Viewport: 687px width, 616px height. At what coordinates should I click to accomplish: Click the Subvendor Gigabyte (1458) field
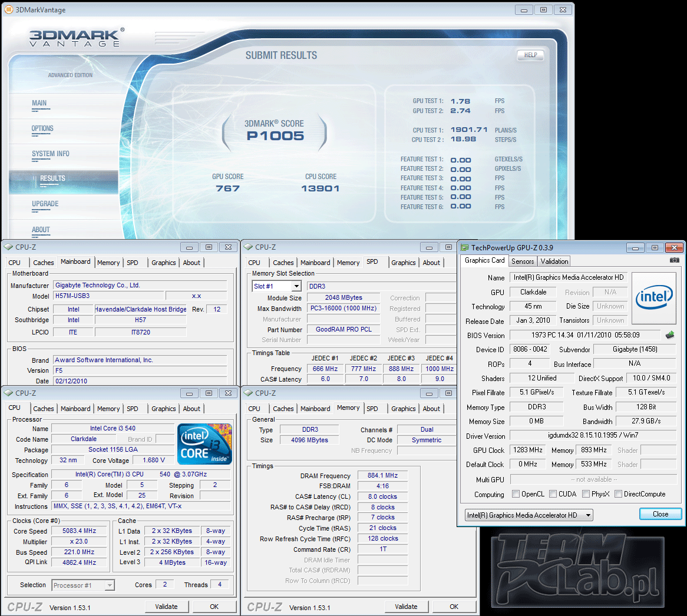point(635,349)
